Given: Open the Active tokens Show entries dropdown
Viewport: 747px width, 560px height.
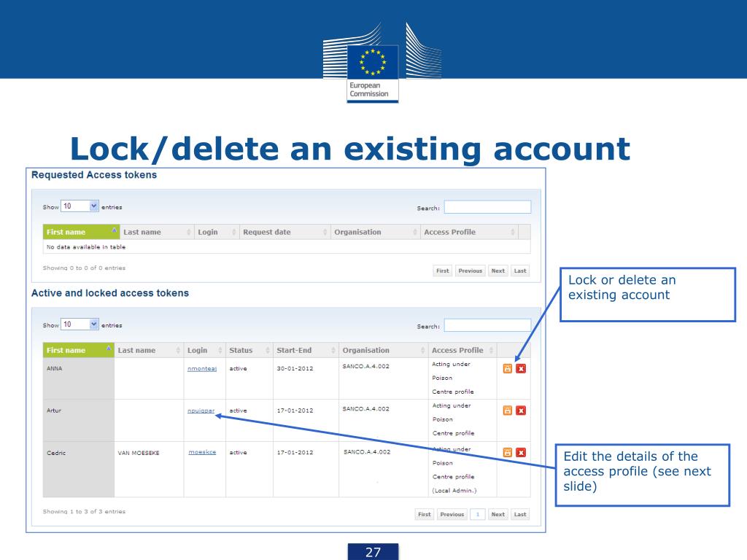Looking at the screenshot, I should point(80,324).
